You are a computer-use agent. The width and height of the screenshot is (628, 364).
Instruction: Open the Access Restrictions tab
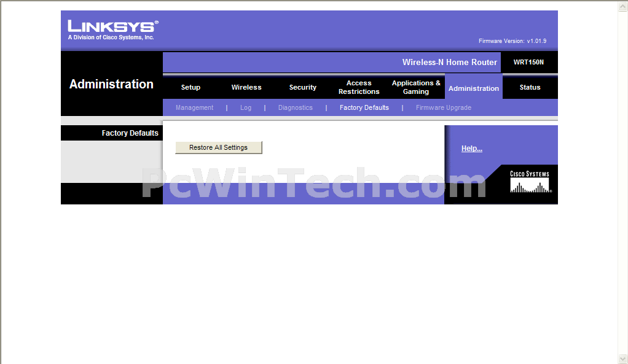(359, 87)
